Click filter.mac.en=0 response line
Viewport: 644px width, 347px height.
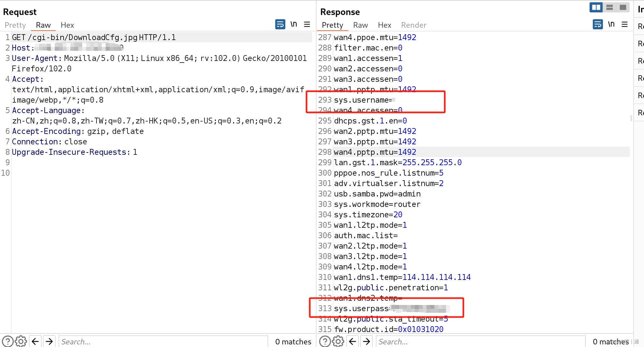pyautogui.click(x=368, y=48)
